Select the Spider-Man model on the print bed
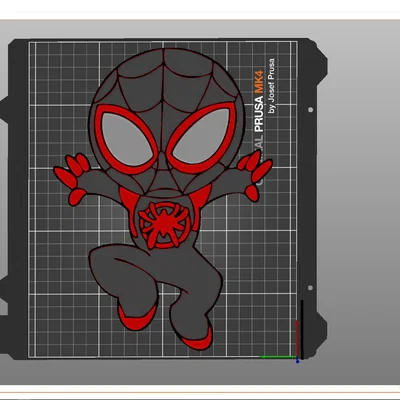The height and width of the screenshot is (400, 400). 163,199
